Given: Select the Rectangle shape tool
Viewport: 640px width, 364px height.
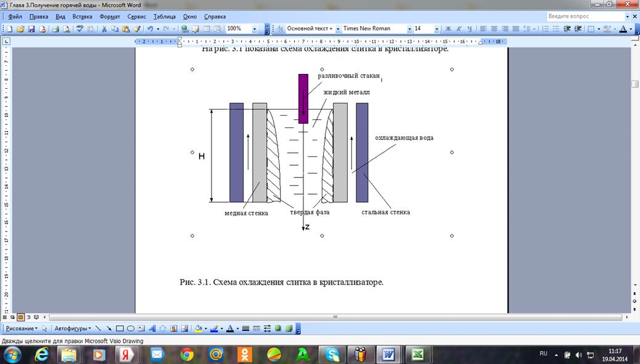Looking at the screenshot, I should tap(120, 329).
